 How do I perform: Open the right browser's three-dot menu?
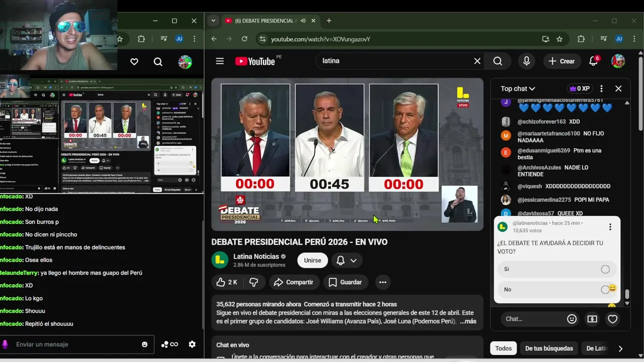[x=635, y=39]
